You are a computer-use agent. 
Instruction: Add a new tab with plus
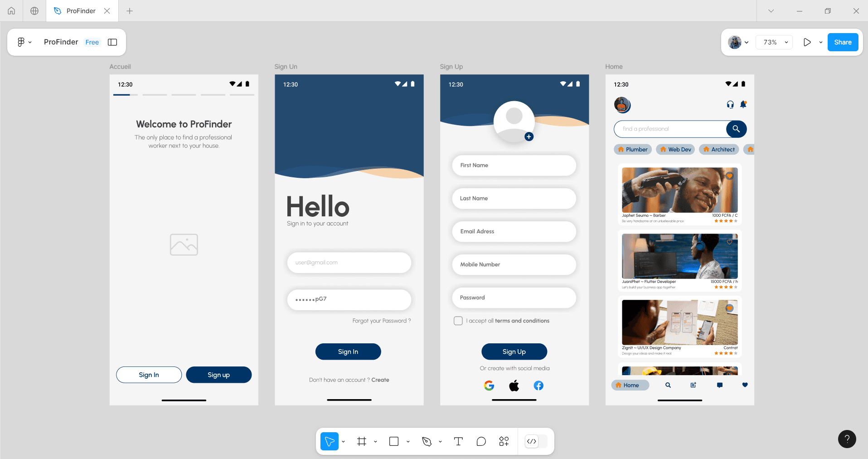[130, 11]
